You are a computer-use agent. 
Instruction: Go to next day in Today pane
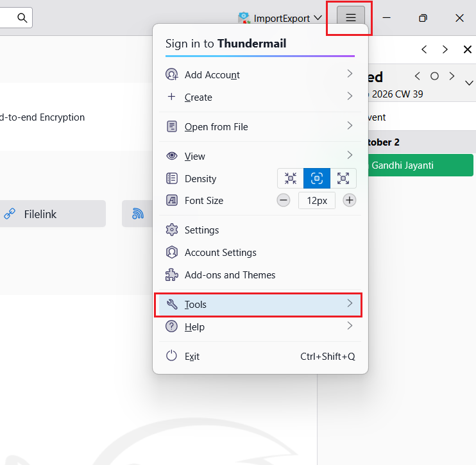(x=452, y=76)
